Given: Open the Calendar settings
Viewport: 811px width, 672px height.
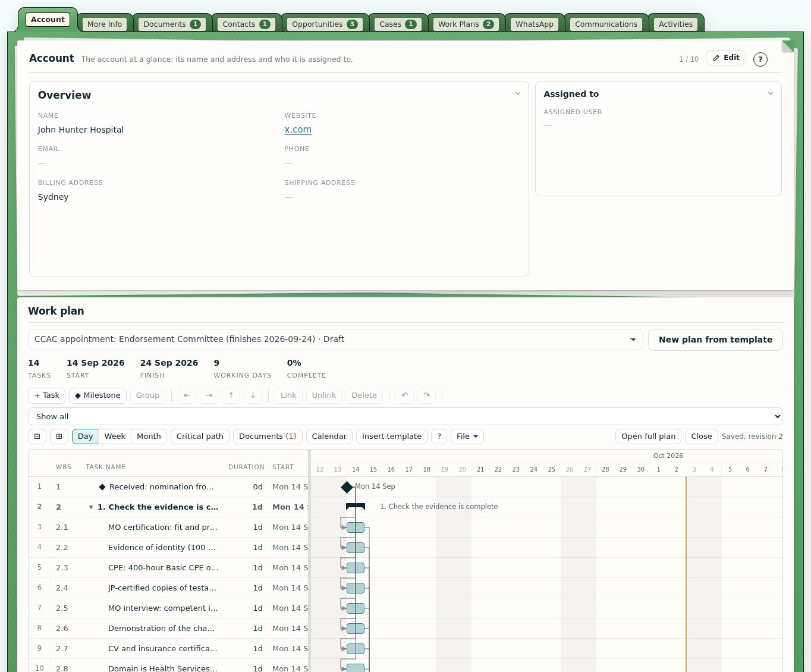Looking at the screenshot, I should [329, 437].
